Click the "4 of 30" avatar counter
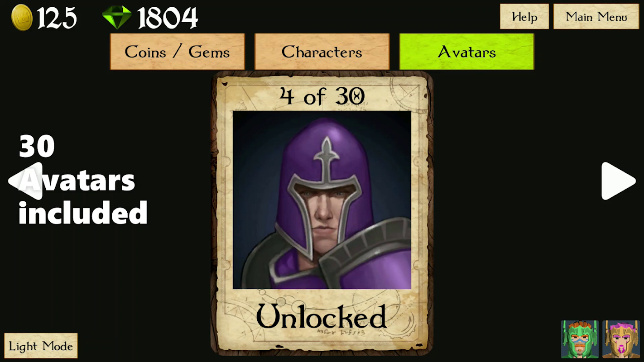The width and height of the screenshot is (644, 362). tap(322, 95)
